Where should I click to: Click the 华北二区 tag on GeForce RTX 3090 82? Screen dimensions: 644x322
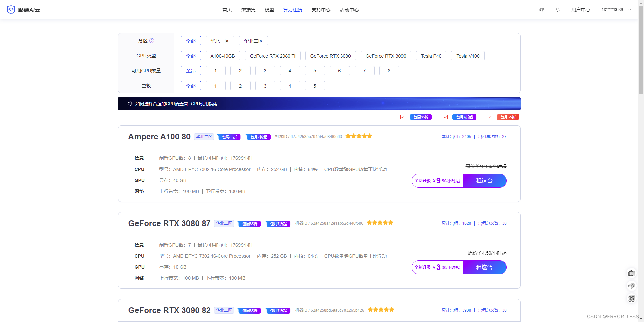coord(224,310)
